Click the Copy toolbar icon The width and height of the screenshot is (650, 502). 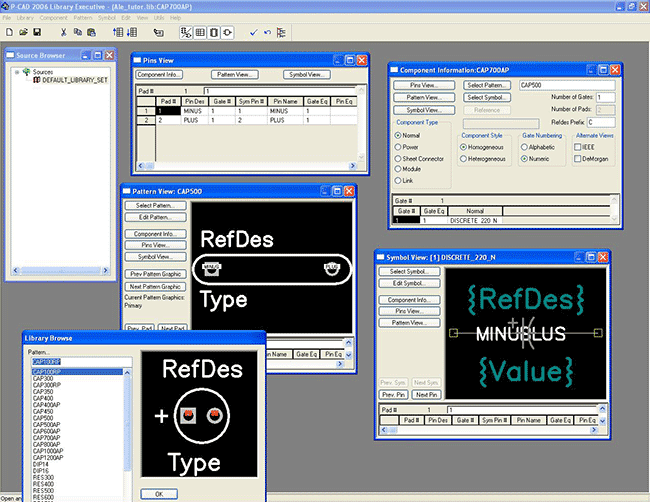point(78,32)
